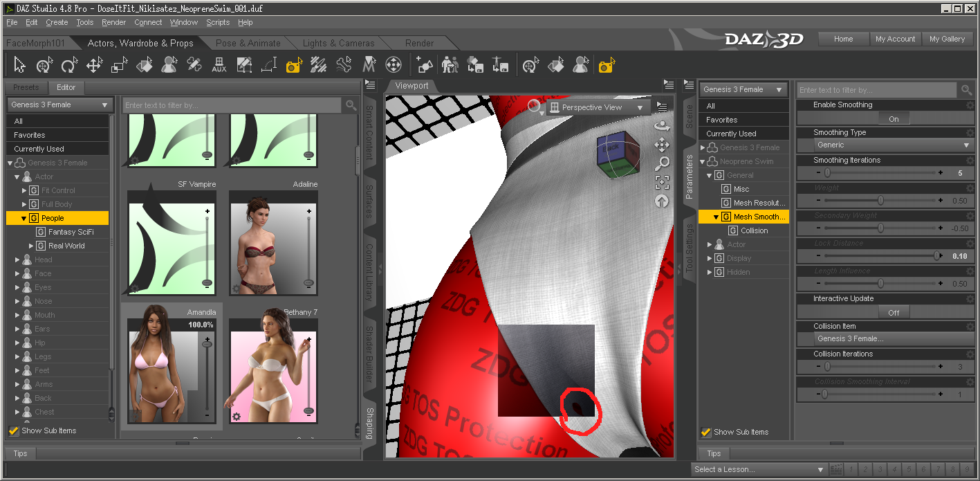Image resolution: width=980 pixels, height=481 pixels.
Task: Open the Render menu
Action: (113, 22)
